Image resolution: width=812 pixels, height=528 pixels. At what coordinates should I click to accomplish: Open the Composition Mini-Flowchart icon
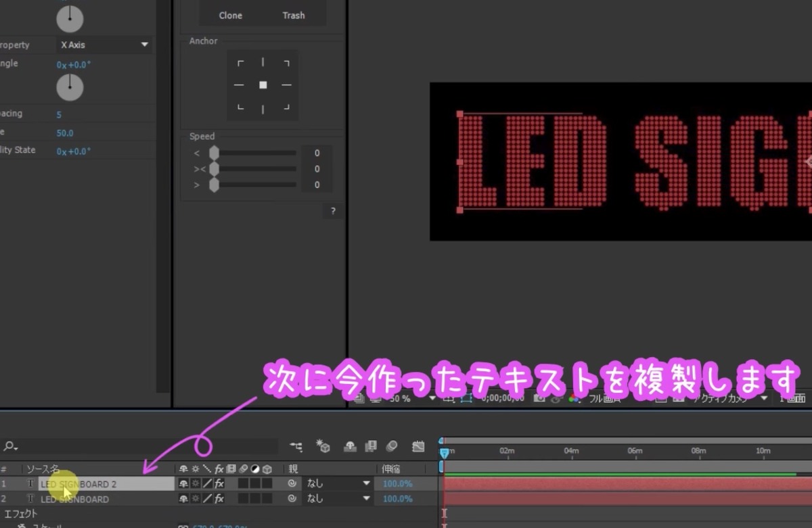point(296,446)
